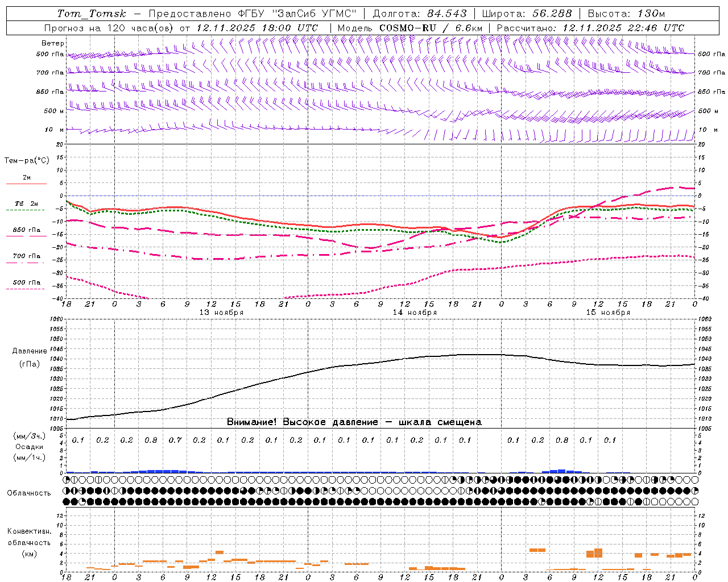Click the Ветер wind panel label
The image size is (728, 582).
point(53,43)
